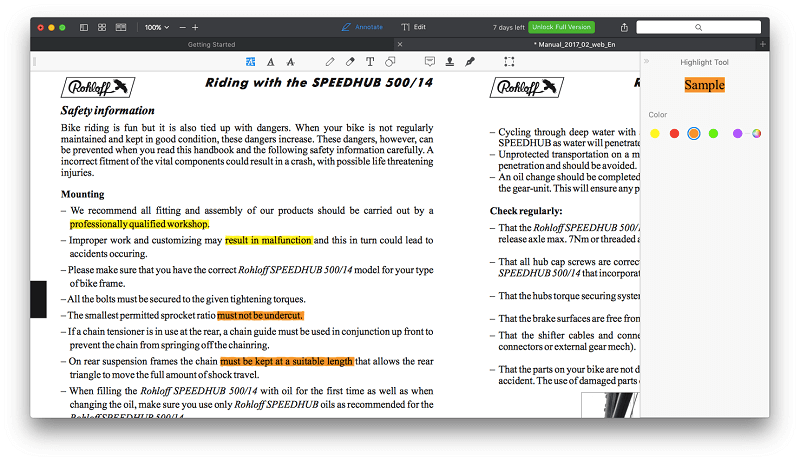
Task: Click the Rohloff logo on first page
Action: 98,87
